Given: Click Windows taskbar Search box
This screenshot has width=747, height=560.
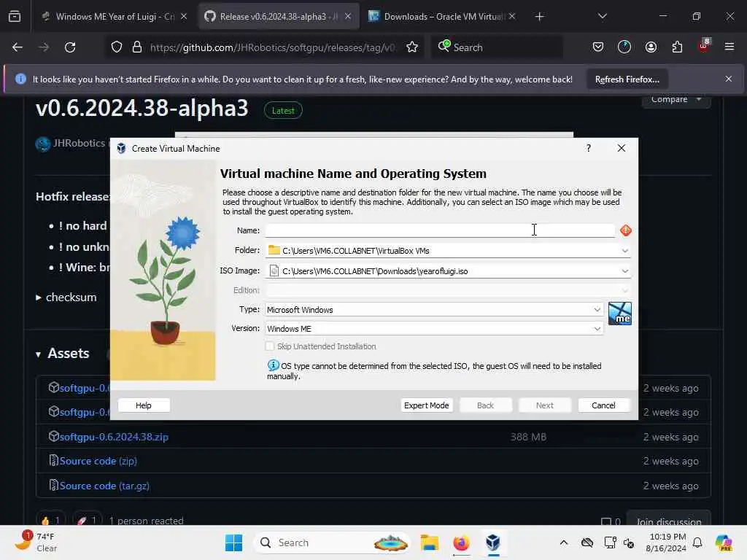Looking at the screenshot, I should [x=332, y=542].
